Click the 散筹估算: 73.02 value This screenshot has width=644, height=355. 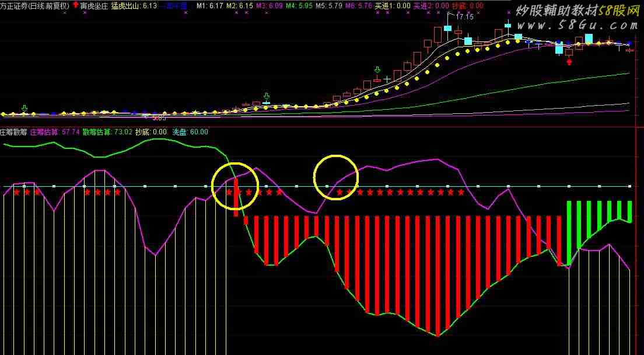pos(107,132)
